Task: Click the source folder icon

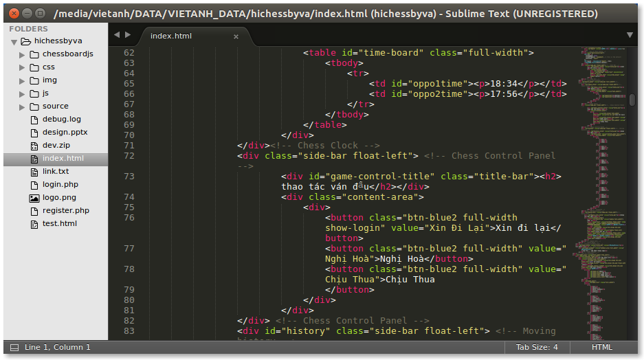Action: [34, 106]
